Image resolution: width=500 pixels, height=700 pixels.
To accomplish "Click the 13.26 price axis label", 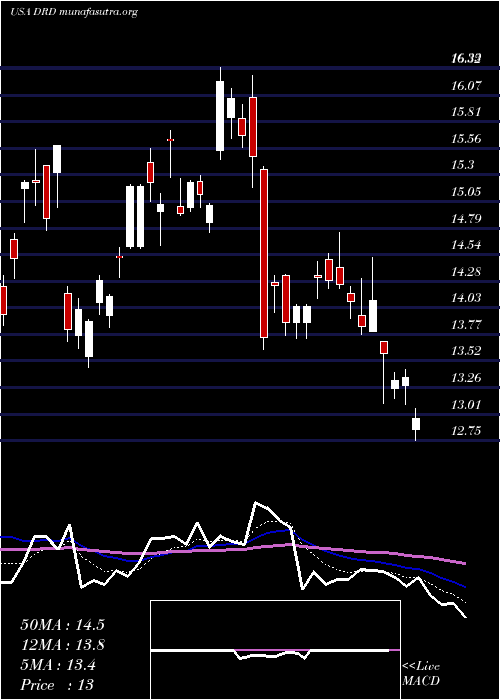I will pos(467,378).
